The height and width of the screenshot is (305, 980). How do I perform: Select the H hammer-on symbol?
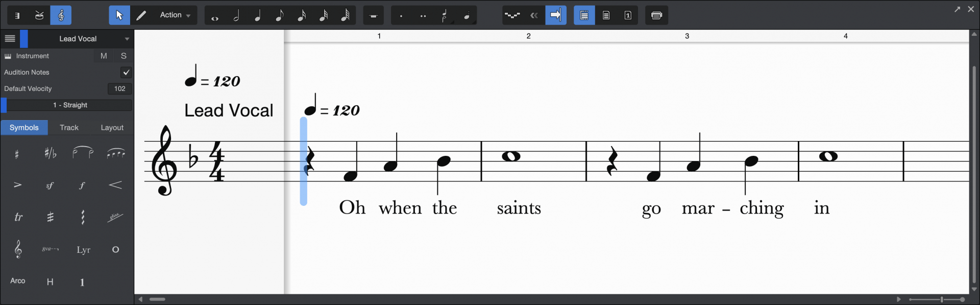tap(50, 282)
